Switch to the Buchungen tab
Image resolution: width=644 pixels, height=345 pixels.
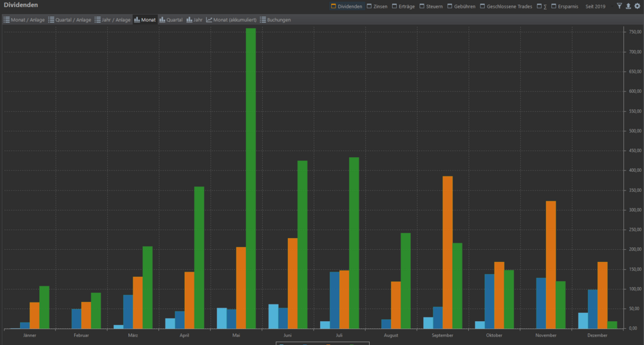pos(275,20)
